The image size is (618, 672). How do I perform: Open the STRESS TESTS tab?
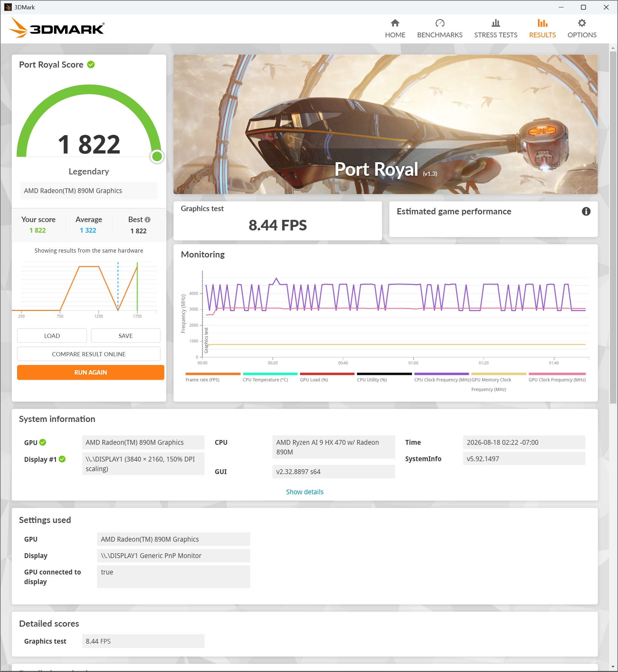coord(495,29)
